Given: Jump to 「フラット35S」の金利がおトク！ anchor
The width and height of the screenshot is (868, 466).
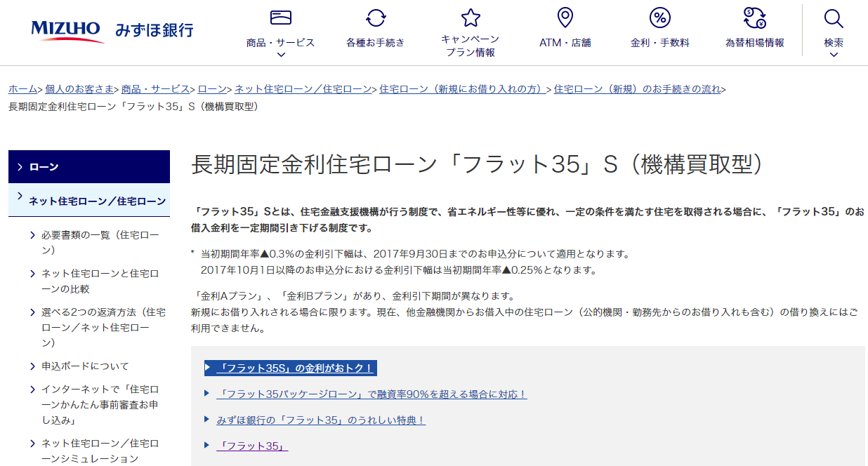Looking at the screenshot, I should click(295, 368).
